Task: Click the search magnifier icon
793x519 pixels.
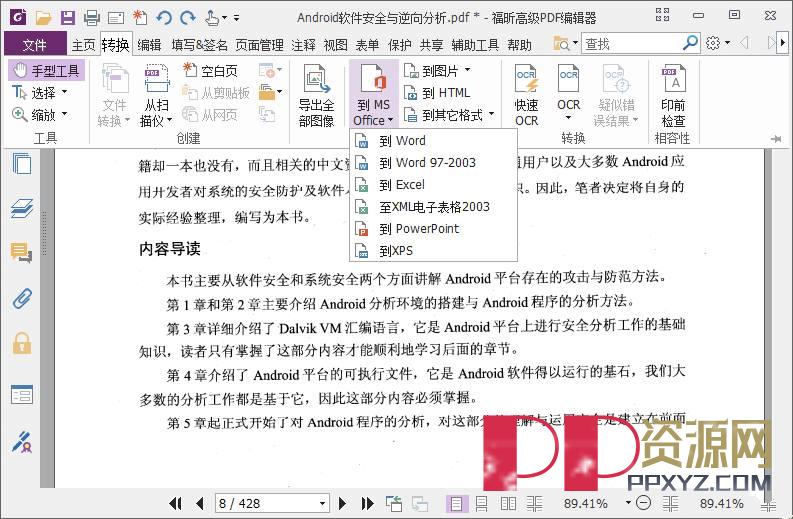Action: [690, 44]
